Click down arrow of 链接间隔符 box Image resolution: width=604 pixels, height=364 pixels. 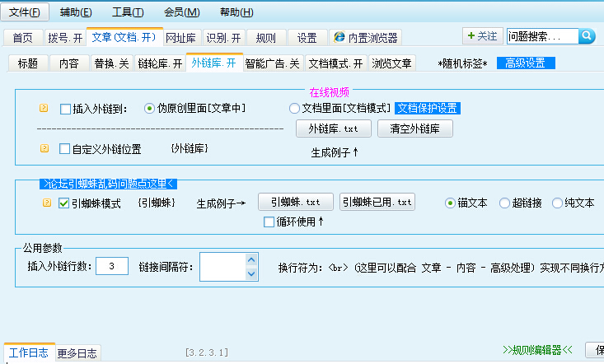click(251, 273)
